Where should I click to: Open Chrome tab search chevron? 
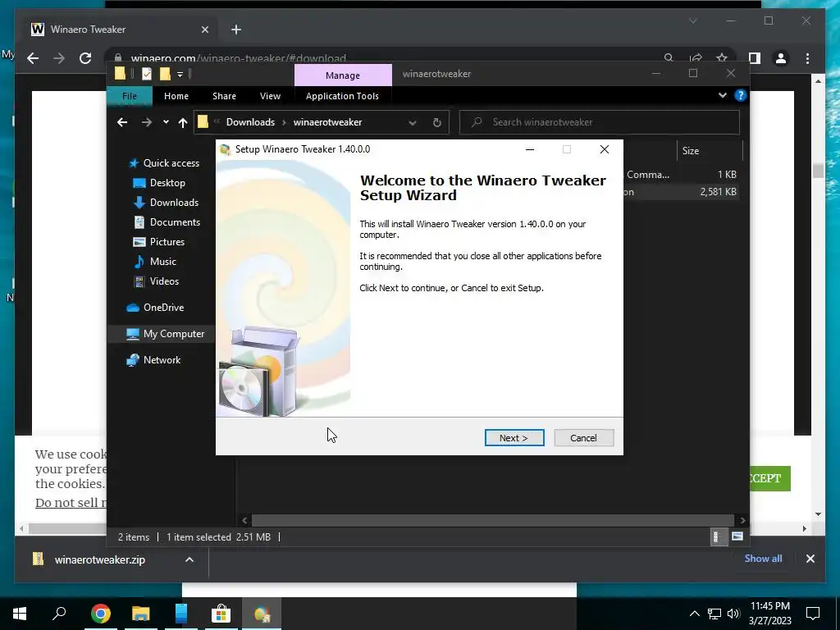[x=692, y=21]
